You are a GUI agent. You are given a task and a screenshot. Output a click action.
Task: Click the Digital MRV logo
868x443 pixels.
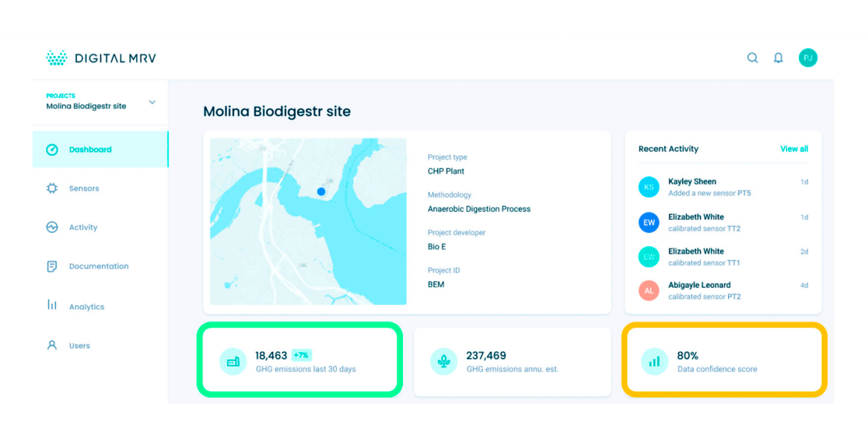point(100,58)
